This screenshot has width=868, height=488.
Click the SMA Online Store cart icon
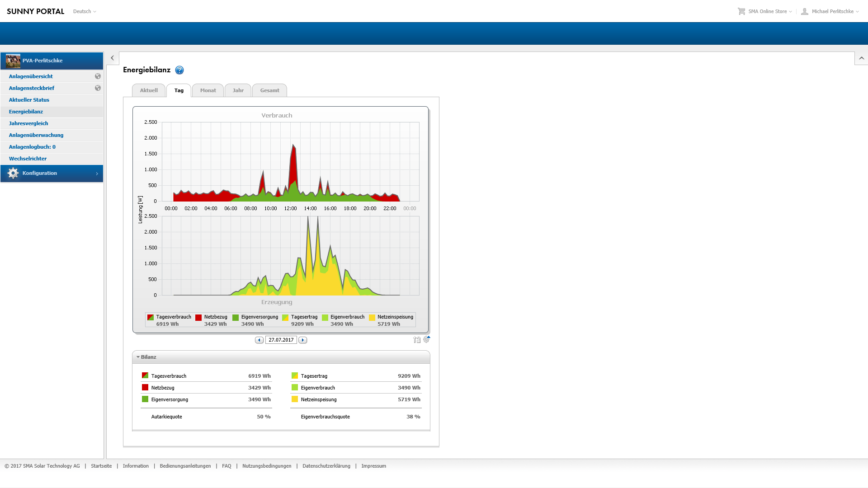(x=741, y=11)
